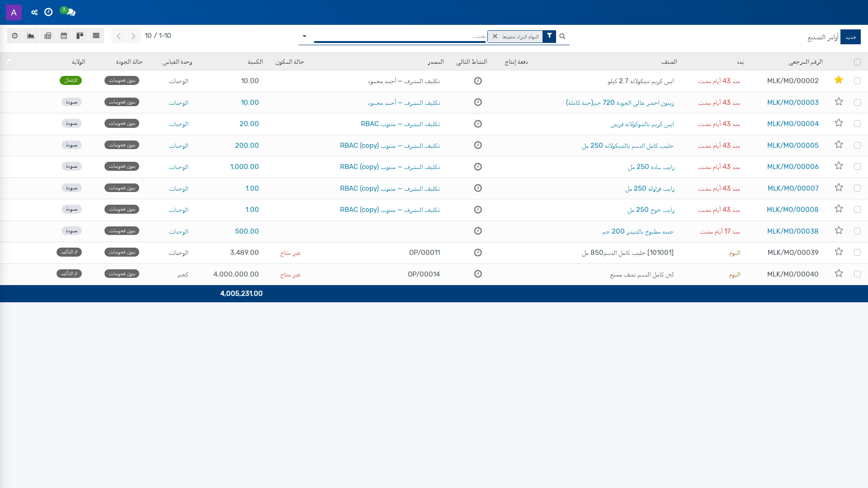Tick checkbox for MLK/MO/00007
The width and height of the screenshot is (868, 488).
857,188
